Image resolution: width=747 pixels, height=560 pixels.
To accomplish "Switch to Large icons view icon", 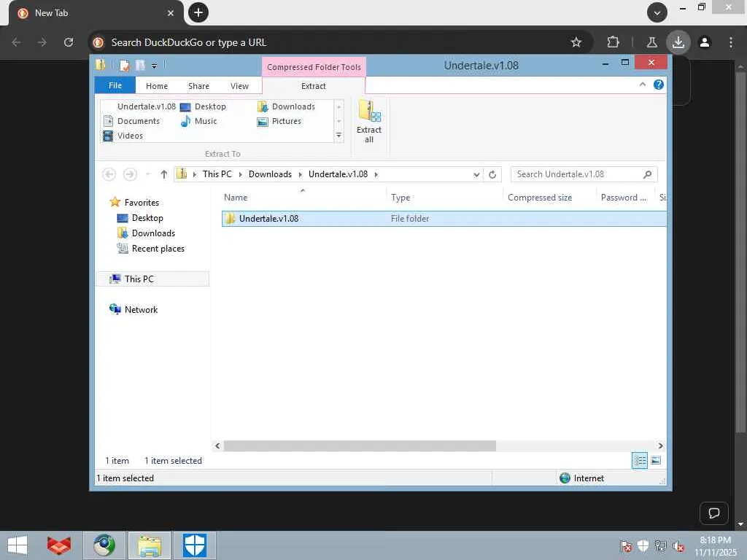I will pos(656,461).
